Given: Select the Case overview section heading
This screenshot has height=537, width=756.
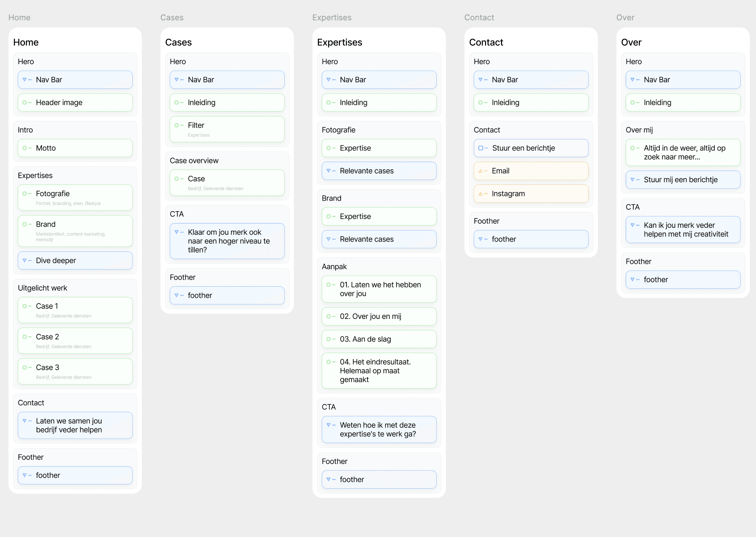Looking at the screenshot, I should 194,161.
